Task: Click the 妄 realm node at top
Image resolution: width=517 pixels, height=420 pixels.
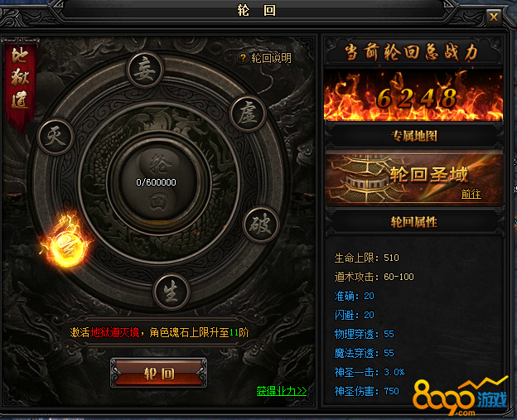Action: 145,70
